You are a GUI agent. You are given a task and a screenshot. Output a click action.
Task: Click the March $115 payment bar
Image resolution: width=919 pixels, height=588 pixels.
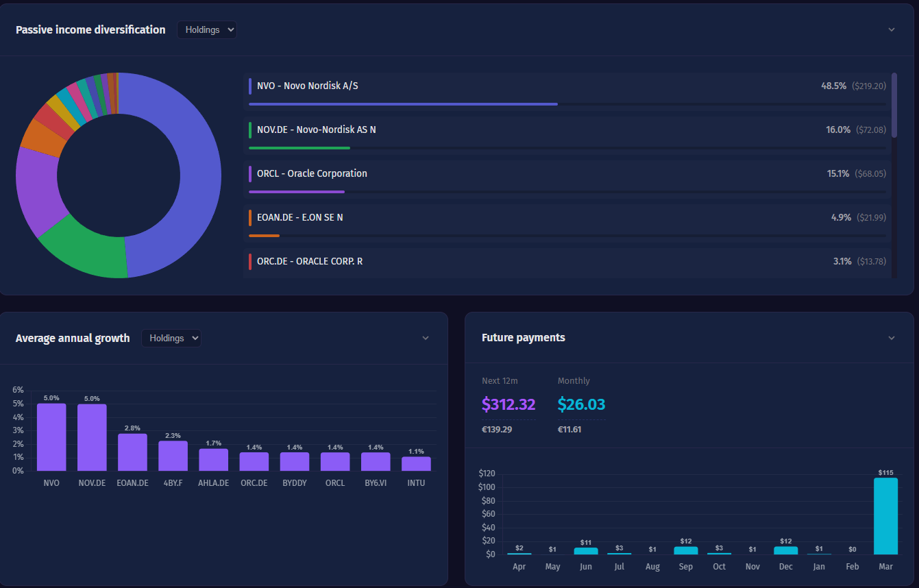pyautogui.click(x=886, y=517)
